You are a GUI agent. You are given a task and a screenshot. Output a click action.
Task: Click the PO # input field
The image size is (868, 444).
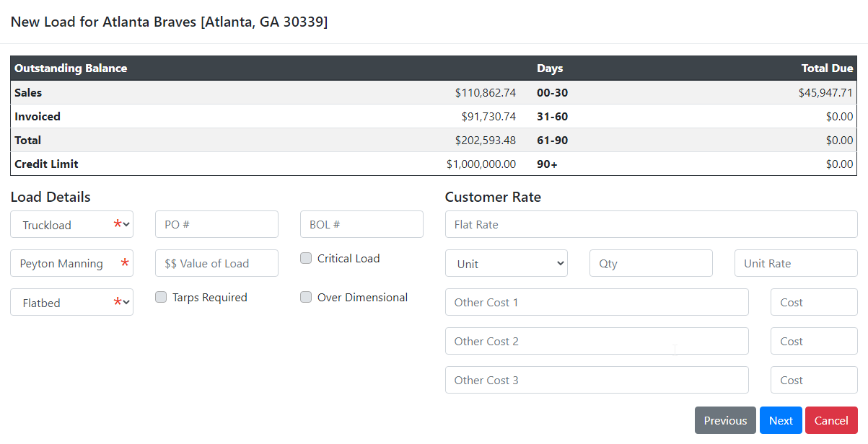[x=216, y=224]
